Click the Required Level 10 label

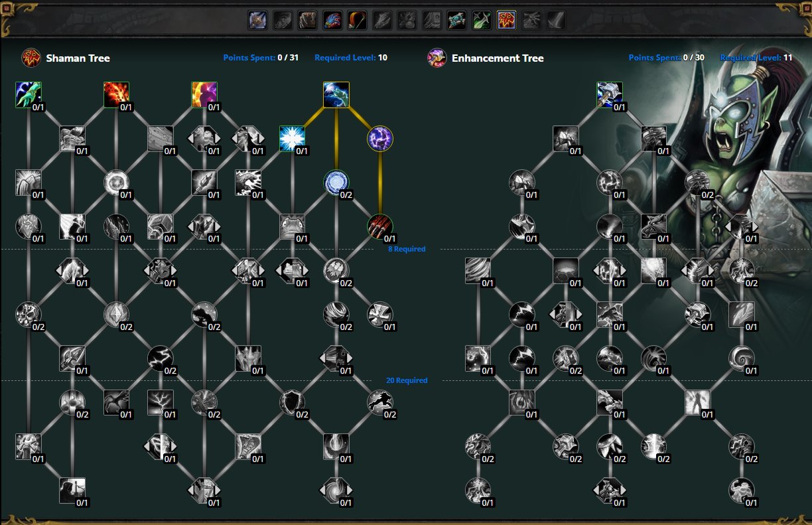click(x=351, y=58)
